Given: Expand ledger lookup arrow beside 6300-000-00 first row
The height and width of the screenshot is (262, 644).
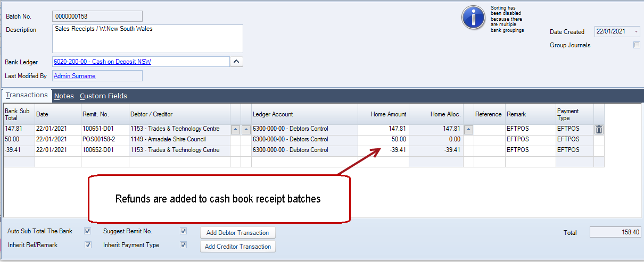Looking at the screenshot, I should pos(246,129).
